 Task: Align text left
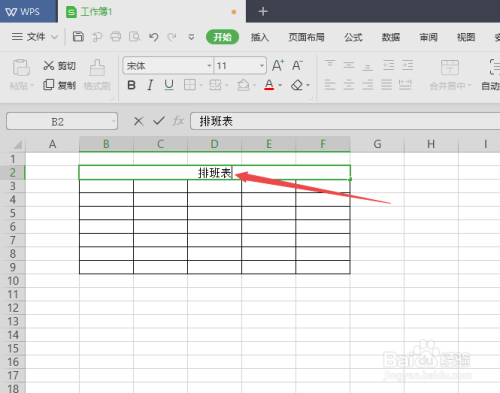coord(330,85)
